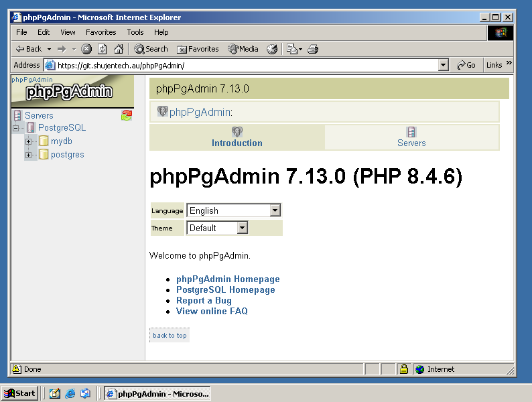Click the Internet zone globe icon
Viewport: 532px width, 402px height.
tap(419, 369)
